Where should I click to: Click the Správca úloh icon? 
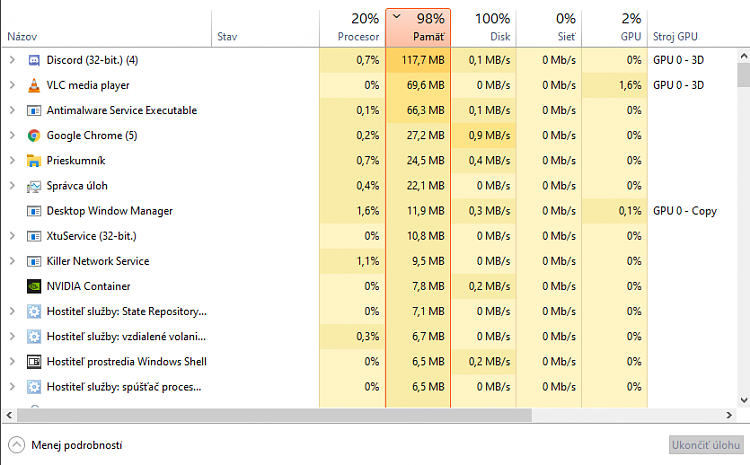(x=34, y=186)
